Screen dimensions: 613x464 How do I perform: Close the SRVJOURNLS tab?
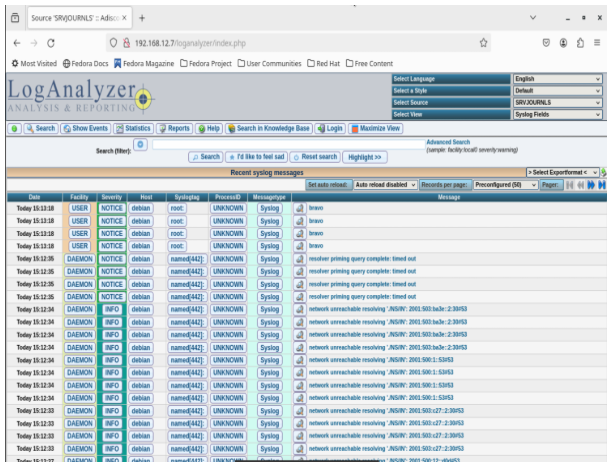click(x=124, y=18)
